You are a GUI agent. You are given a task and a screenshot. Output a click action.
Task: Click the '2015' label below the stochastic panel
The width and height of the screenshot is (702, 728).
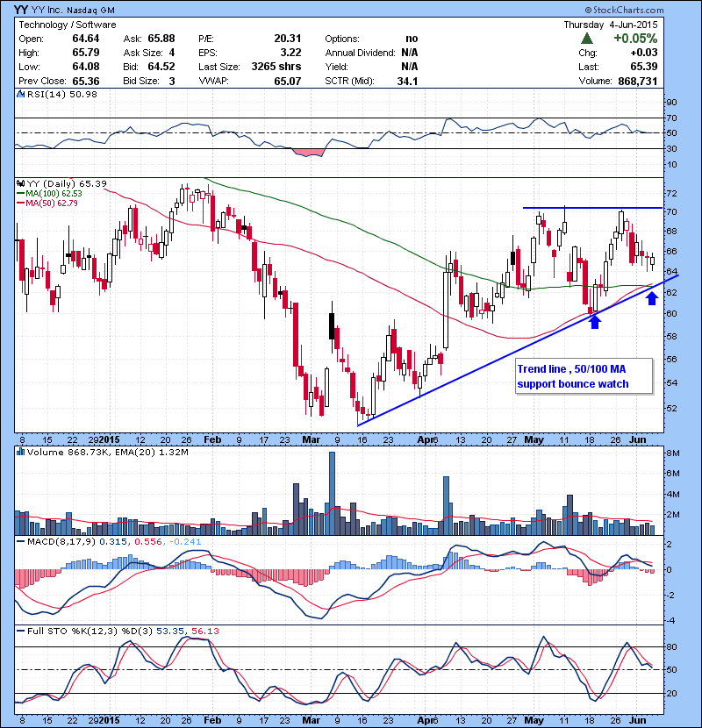point(109,720)
